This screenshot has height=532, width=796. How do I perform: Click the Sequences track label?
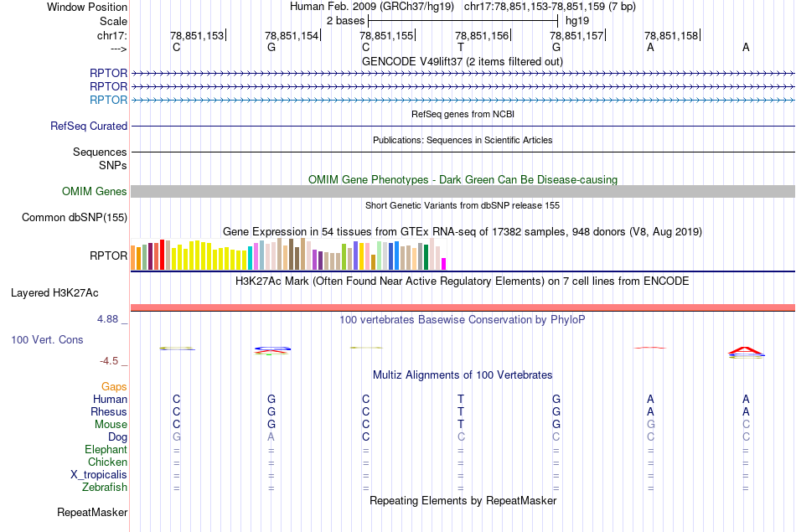pyautogui.click(x=100, y=152)
